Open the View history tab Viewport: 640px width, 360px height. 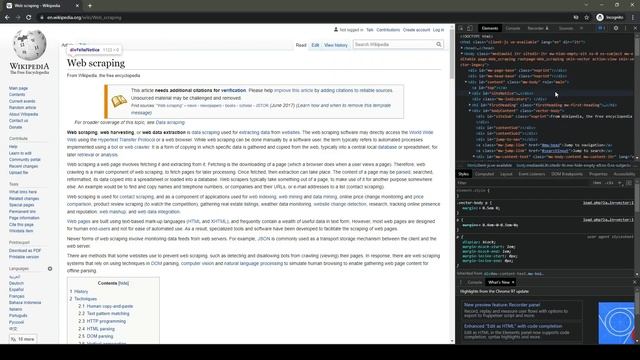point(336,45)
